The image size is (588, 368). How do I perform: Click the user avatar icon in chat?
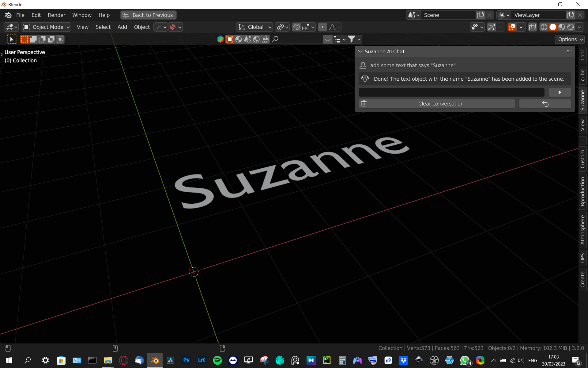click(x=363, y=65)
